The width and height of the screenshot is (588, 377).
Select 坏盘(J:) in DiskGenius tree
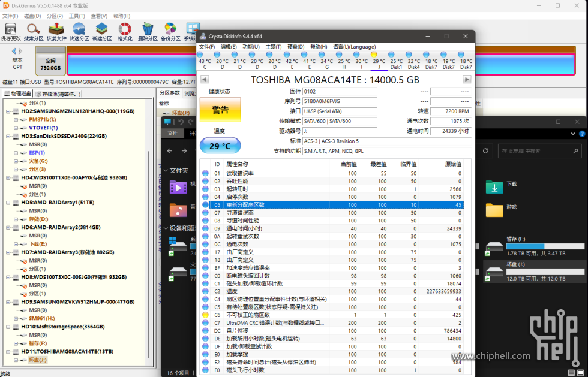pyautogui.click(x=38, y=360)
